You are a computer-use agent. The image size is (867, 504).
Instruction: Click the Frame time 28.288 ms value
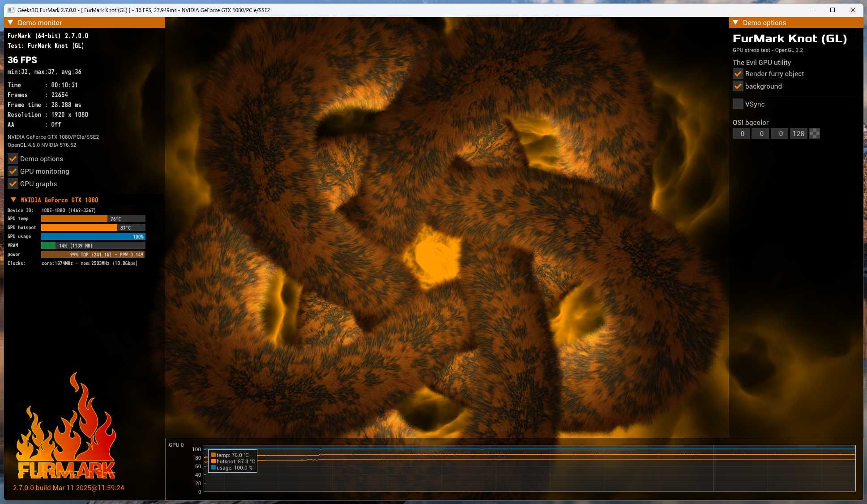click(x=66, y=105)
